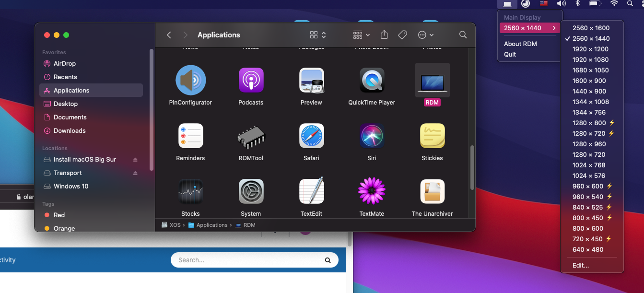Click the Finder tags icon
The image size is (644, 293).
(403, 35)
